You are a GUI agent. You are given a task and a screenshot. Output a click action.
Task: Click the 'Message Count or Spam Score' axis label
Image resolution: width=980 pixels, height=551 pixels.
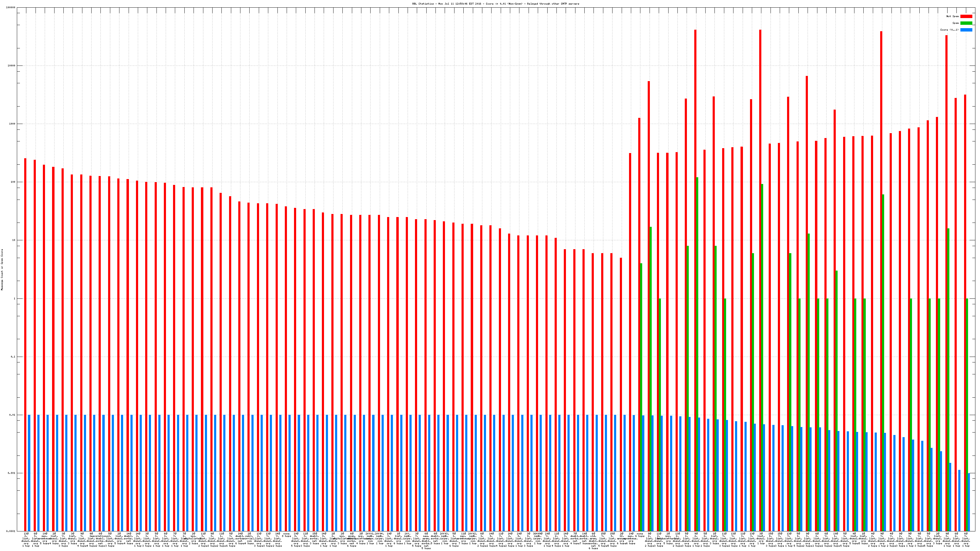tap(2, 270)
